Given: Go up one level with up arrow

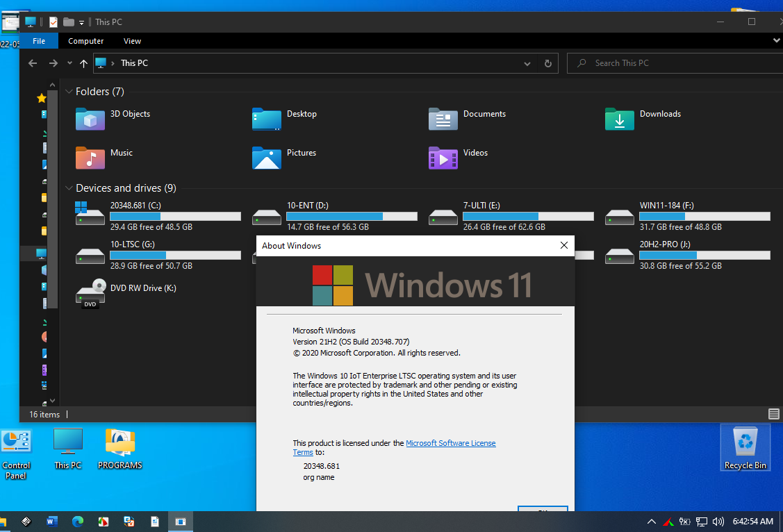Looking at the screenshot, I should tap(83, 63).
